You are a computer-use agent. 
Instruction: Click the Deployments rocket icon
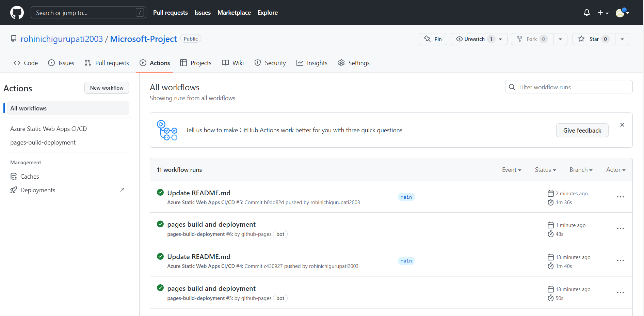pyautogui.click(x=13, y=190)
